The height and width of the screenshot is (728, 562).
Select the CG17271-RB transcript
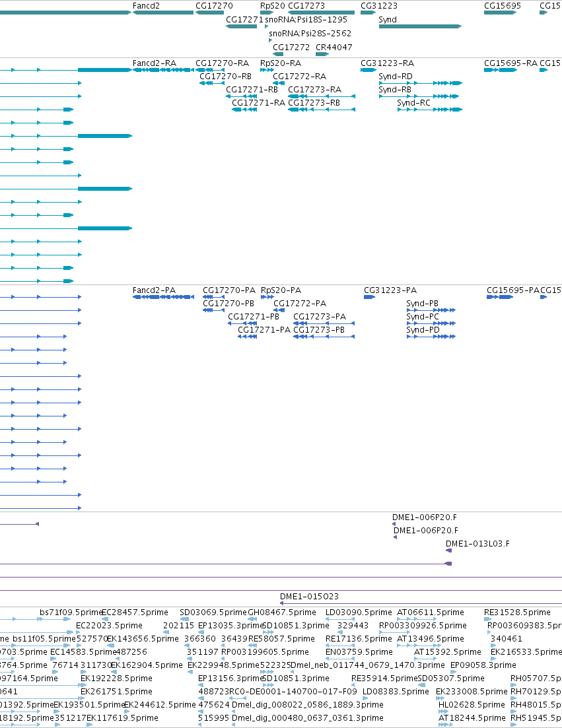coord(242,96)
